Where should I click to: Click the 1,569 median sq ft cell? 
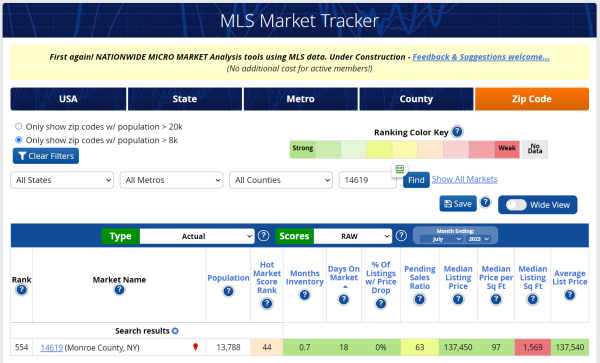point(533,347)
